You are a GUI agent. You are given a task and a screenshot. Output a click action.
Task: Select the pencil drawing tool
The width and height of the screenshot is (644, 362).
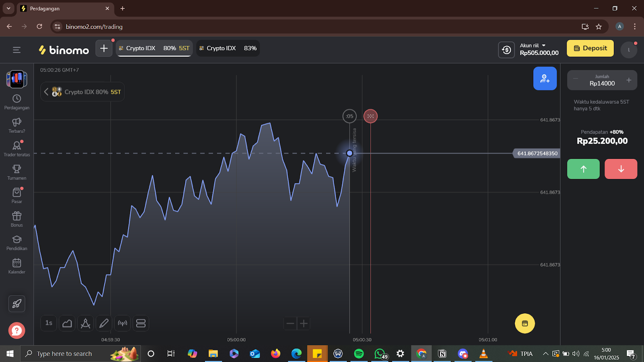104,323
